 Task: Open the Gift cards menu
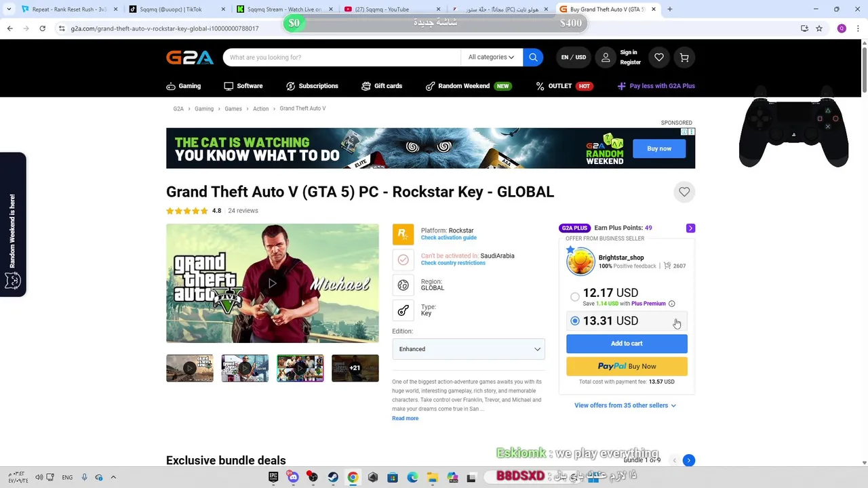coord(382,86)
